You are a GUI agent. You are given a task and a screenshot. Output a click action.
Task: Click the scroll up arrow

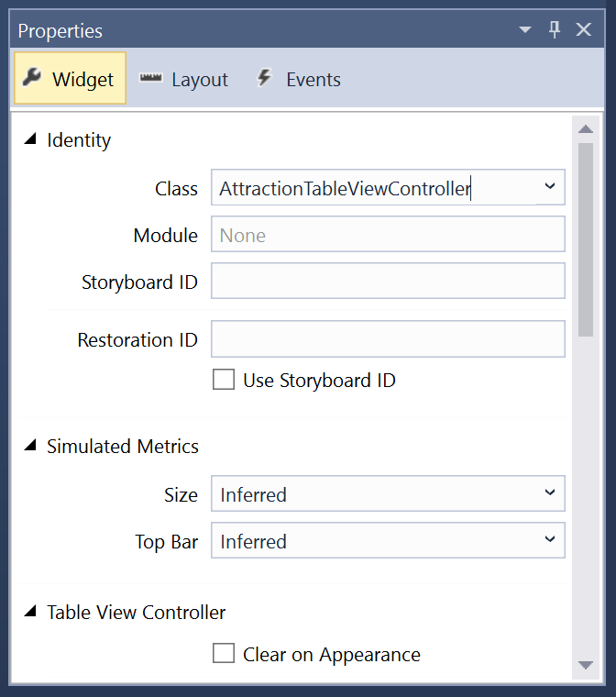pyautogui.click(x=586, y=129)
